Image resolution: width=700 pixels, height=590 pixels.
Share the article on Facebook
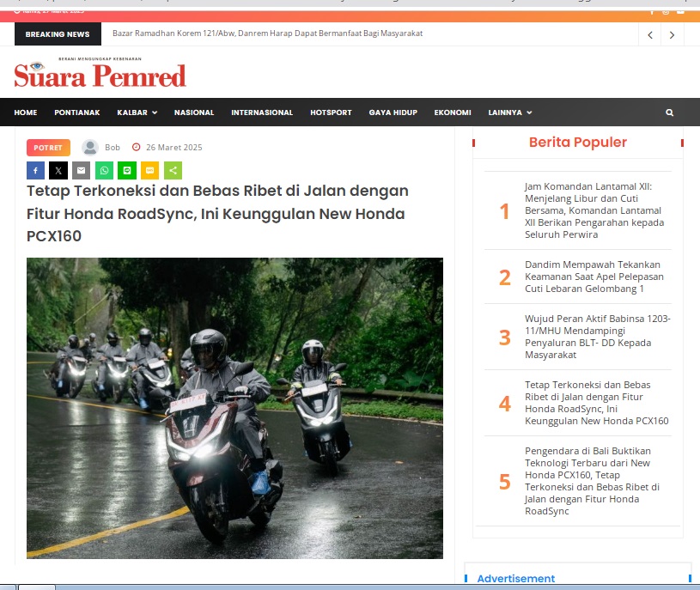coord(36,171)
